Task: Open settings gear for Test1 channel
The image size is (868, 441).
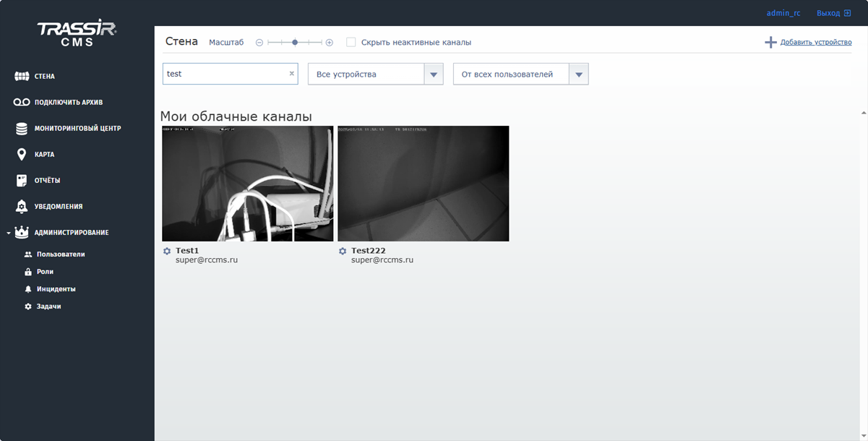Action: pos(167,251)
